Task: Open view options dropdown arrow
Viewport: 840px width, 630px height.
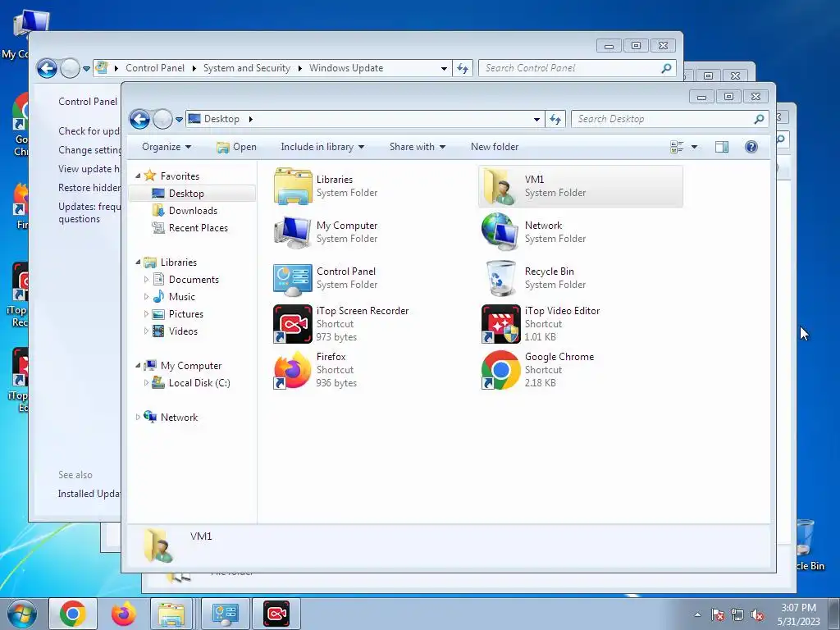Action: pyautogui.click(x=694, y=147)
